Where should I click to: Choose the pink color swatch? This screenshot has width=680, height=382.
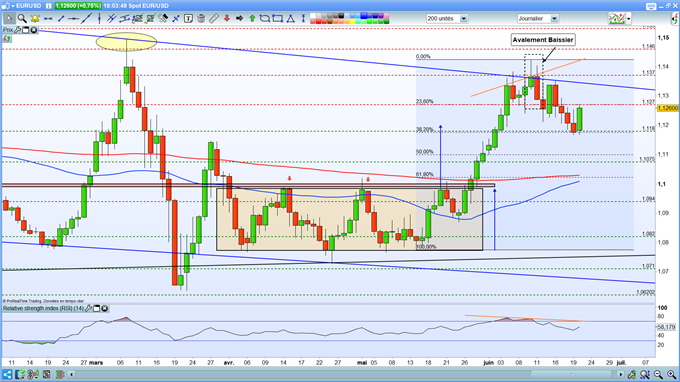click(387, 16)
